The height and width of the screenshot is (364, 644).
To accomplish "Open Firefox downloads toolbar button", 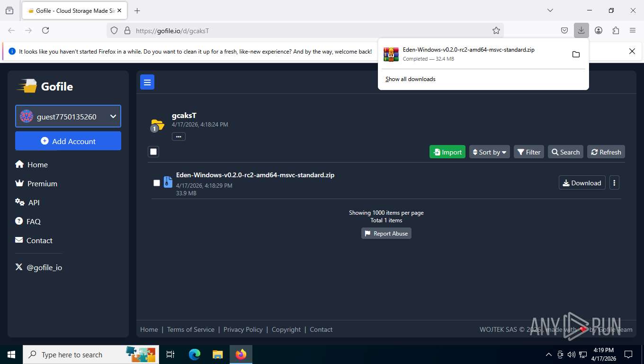I will (x=581, y=30).
